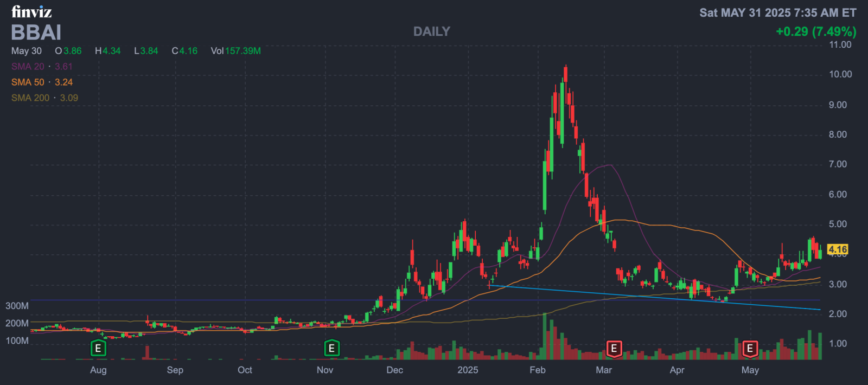
Task: Click the 200M volume axis label
Action: [x=17, y=323]
